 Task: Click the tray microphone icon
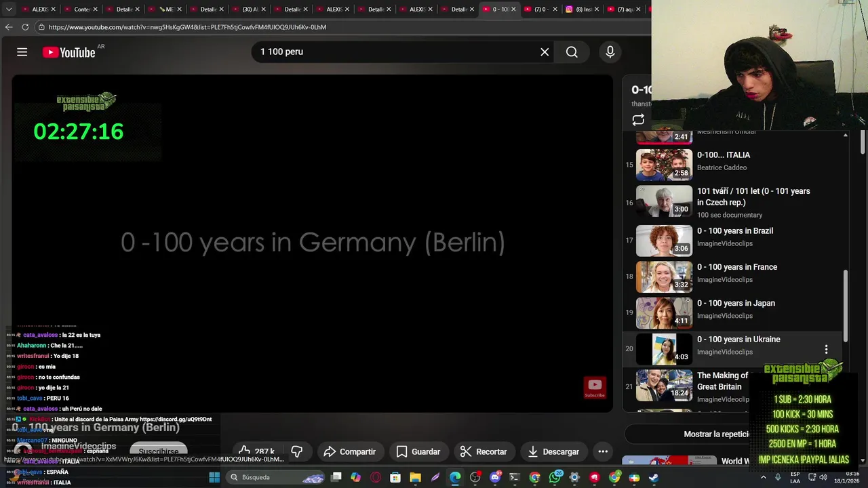778,477
